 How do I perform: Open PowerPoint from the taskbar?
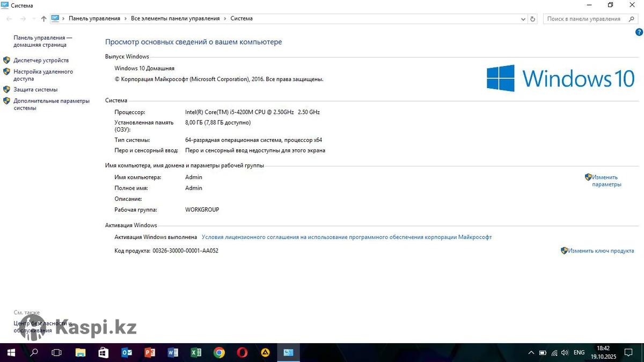[150, 352]
